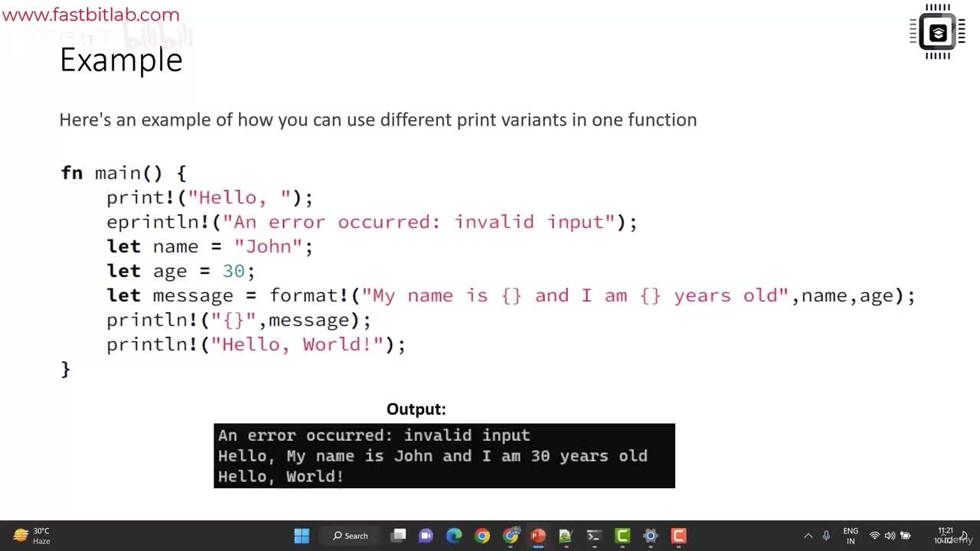
Task: Click the let name = "John" line
Action: coord(210,246)
